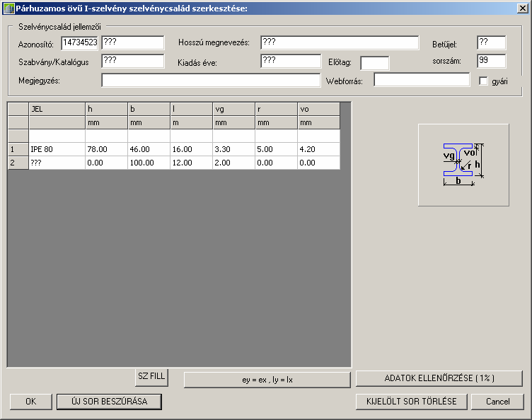Click the sorszám field showing 99
The image size is (532, 420).
(491, 61)
